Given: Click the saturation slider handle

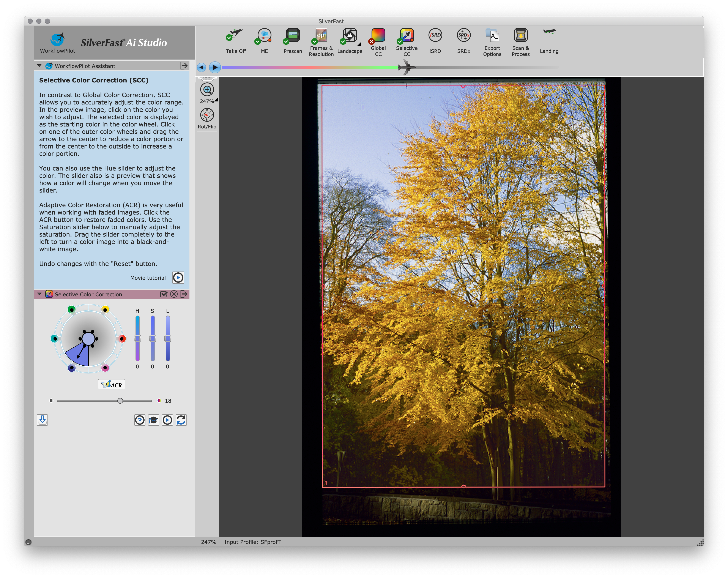Looking at the screenshot, I should click(120, 401).
